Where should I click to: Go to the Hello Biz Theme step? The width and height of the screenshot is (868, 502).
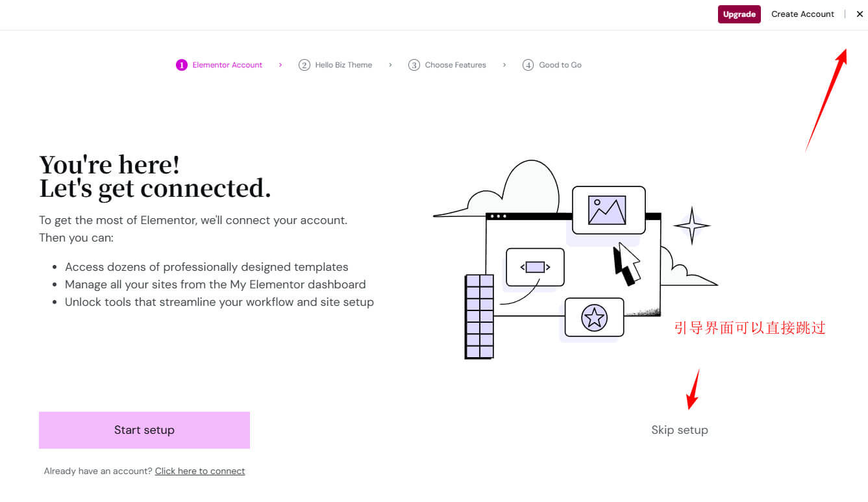click(343, 65)
